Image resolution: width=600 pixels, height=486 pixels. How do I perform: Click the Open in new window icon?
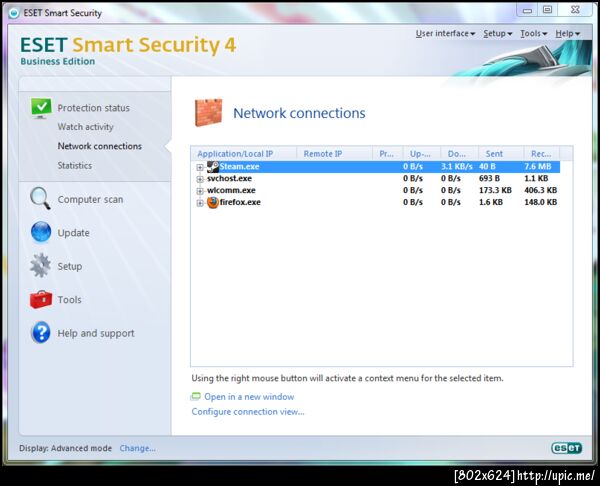point(196,396)
